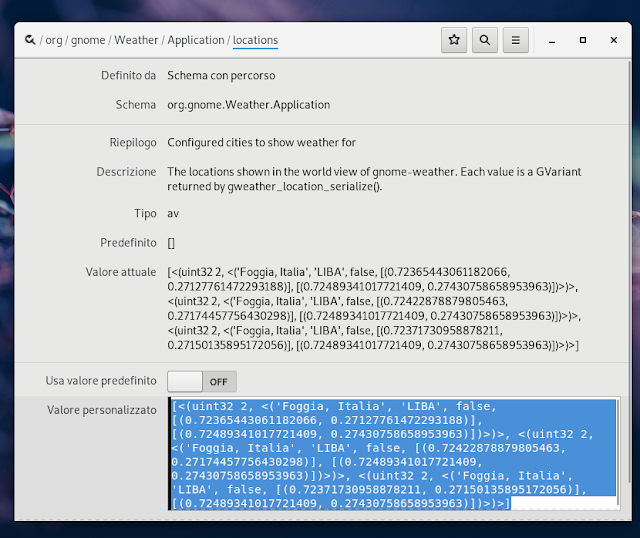Click the bookmark star icon
This screenshot has width=640, height=538.
coord(454,40)
